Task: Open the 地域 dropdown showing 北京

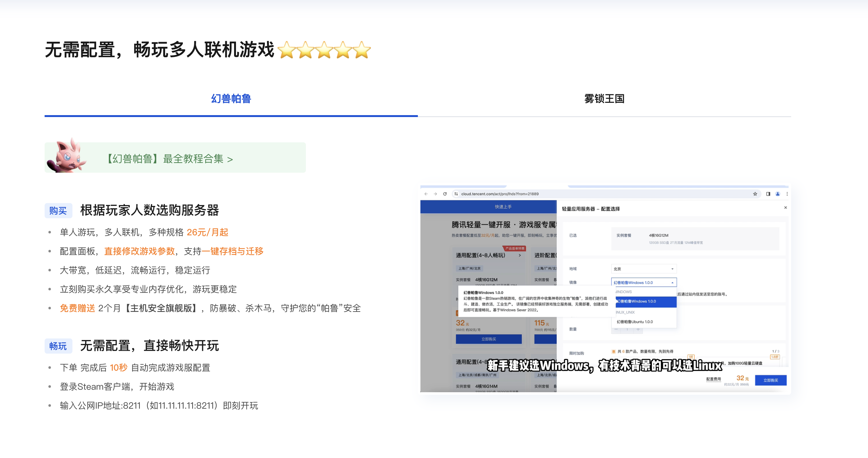Action: pos(644,269)
